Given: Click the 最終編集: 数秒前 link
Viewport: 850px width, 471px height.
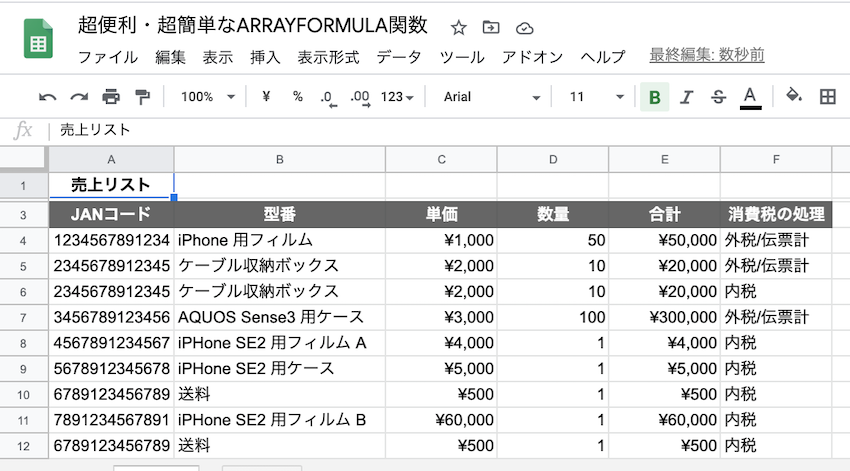Looking at the screenshot, I should tap(708, 56).
